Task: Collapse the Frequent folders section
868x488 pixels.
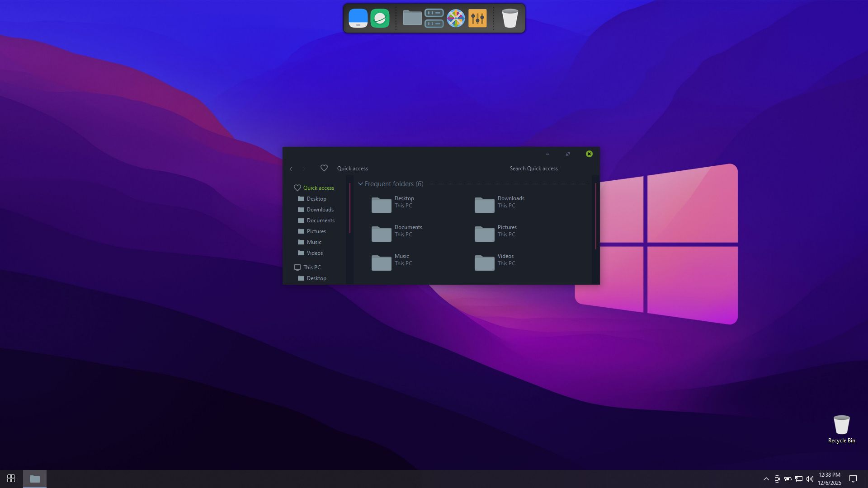Action: 360,184
